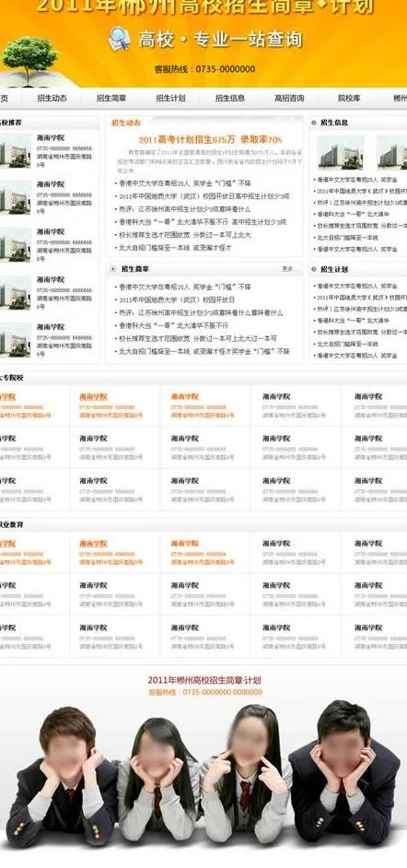Screen dimensions: 407x868
Task: Open 香港科大当“一哥”北大清华不服不行 in 招生简章
Action: click(x=173, y=325)
